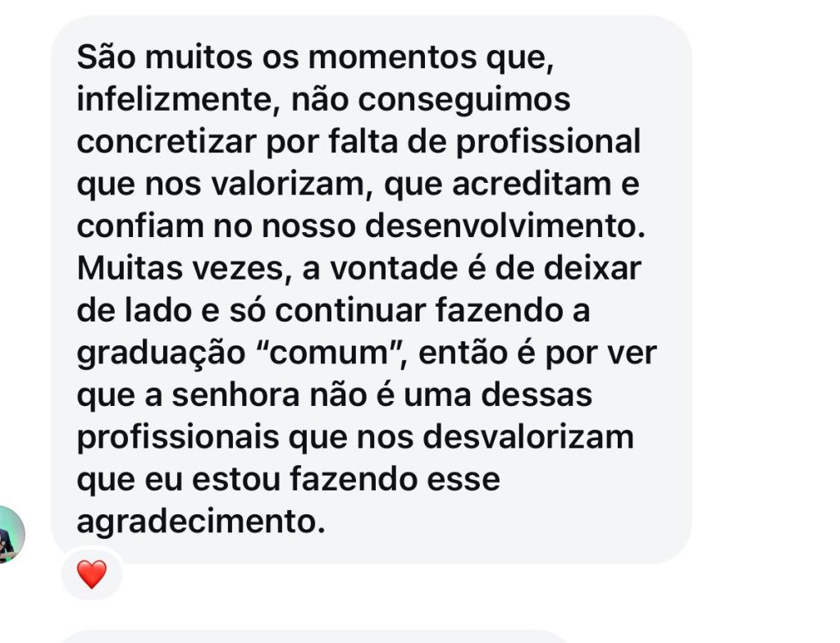Image resolution: width=840 pixels, height=643 pixels.
Task: Select the word "profissional" on the third line
Action: [x=548, y=143]
